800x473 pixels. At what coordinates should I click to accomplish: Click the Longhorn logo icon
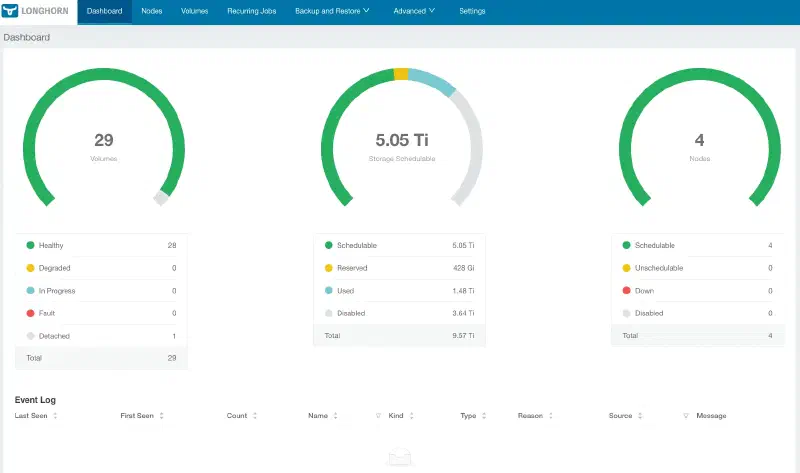(x=10, y=11)
